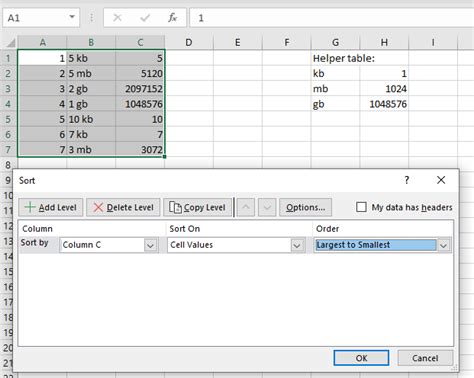Click cell with value 2097152
This screenshot has height=378, width=474.
click(140, 89)
